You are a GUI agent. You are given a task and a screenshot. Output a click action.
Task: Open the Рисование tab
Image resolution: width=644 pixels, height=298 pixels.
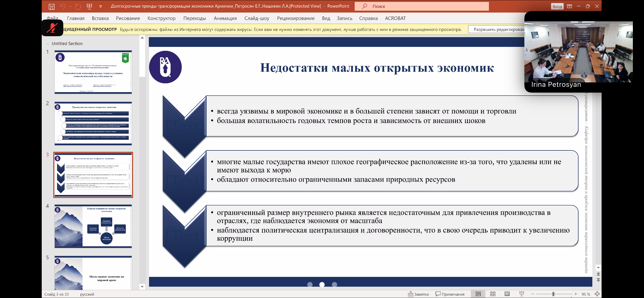[128, 18]
